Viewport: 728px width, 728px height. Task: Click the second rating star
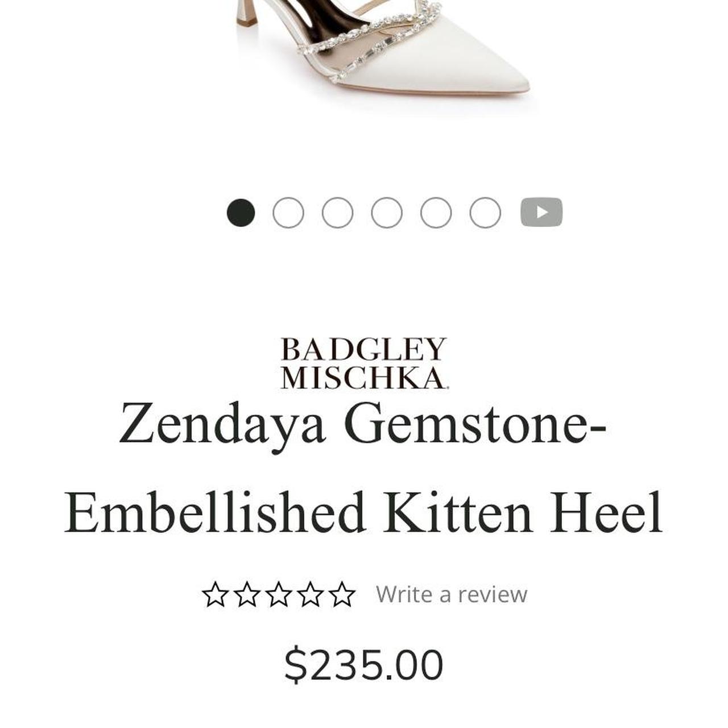[x=247, y=595]
